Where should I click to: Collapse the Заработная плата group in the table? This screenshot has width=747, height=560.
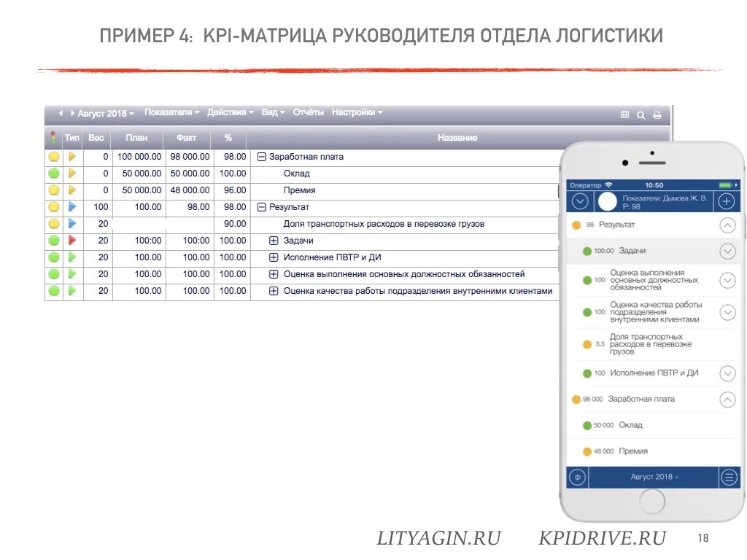(260, 156)
